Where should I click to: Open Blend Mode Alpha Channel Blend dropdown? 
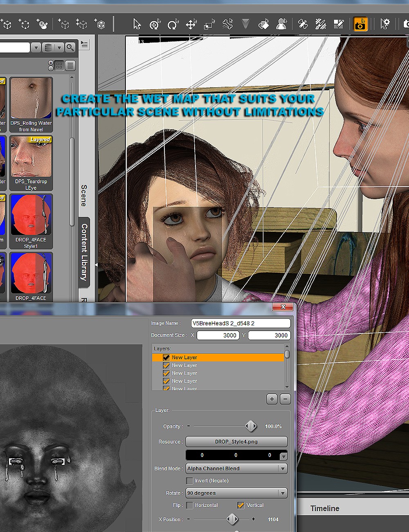pyautogui.click(x=236, y=469)
